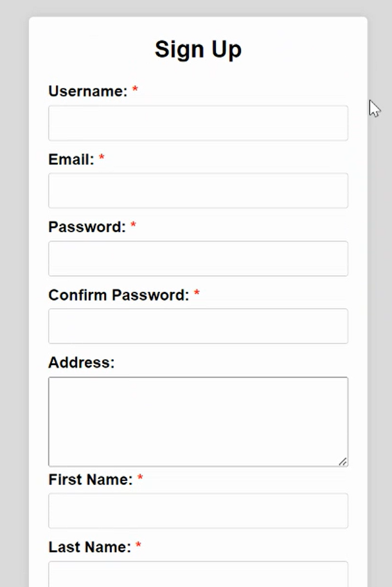Image resolution: width=392 pixels, height=587 pixels.
Task: Click the "Password:" label
Action: 87,227
